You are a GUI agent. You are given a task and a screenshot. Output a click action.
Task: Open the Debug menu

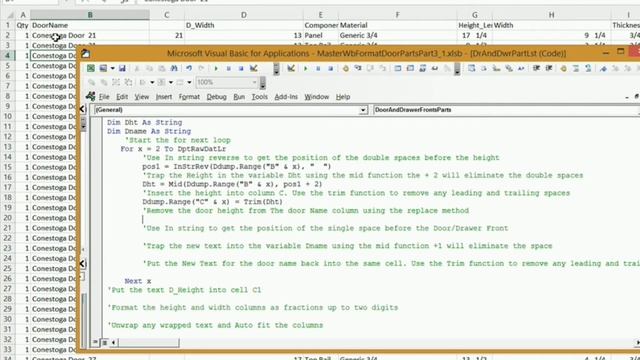pos(216,97)
